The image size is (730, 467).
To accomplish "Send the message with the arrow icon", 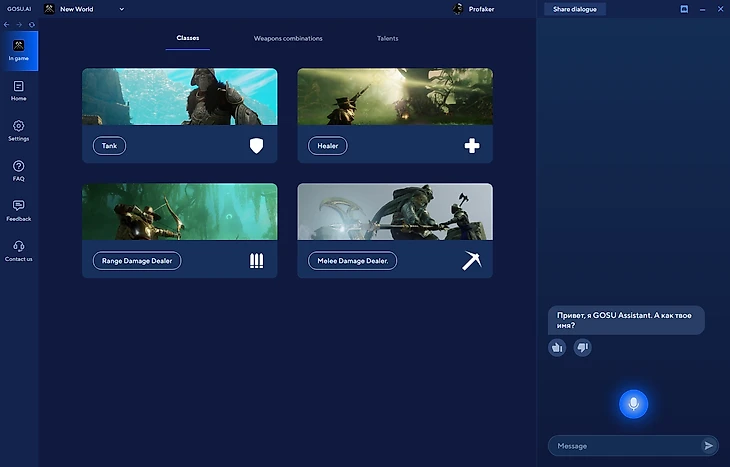I will coord(709,446).
